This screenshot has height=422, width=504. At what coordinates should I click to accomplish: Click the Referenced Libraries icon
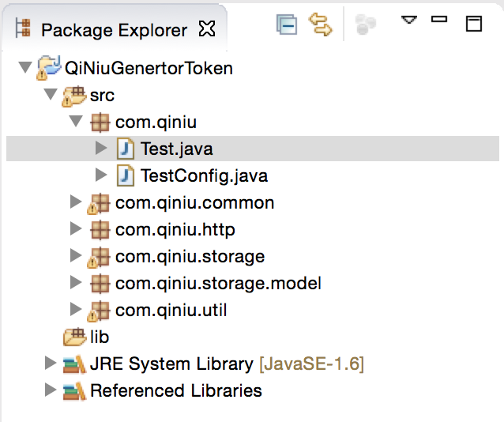pyautogui.click(x=75, y=390)
